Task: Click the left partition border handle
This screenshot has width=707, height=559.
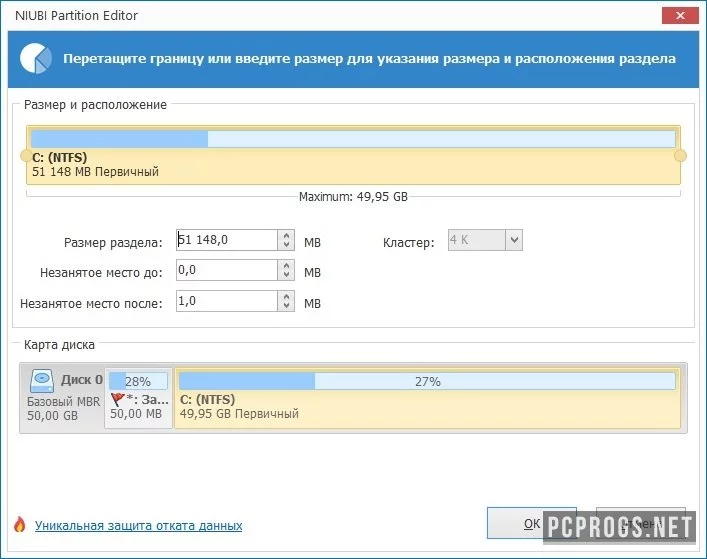Action: point(26,156)
